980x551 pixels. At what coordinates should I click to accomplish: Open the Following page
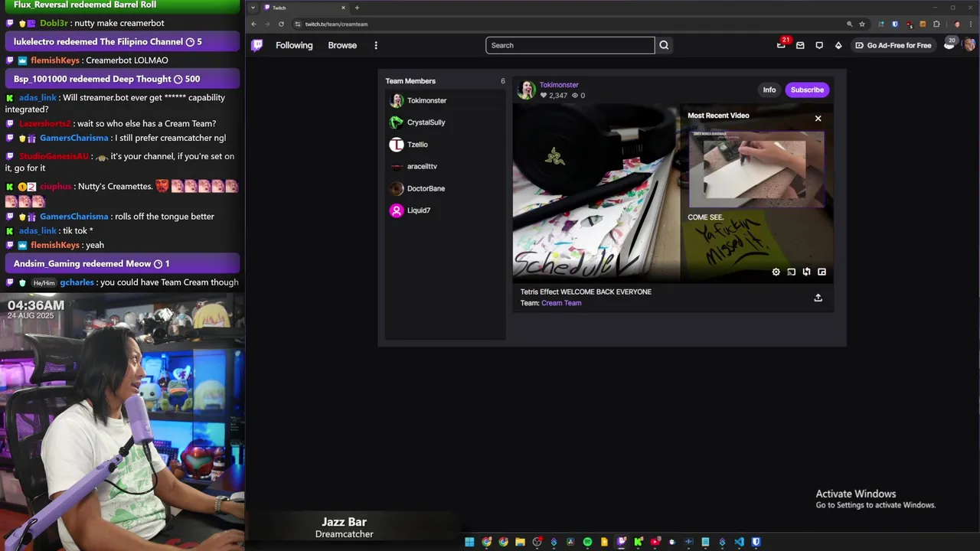[294, 45]
